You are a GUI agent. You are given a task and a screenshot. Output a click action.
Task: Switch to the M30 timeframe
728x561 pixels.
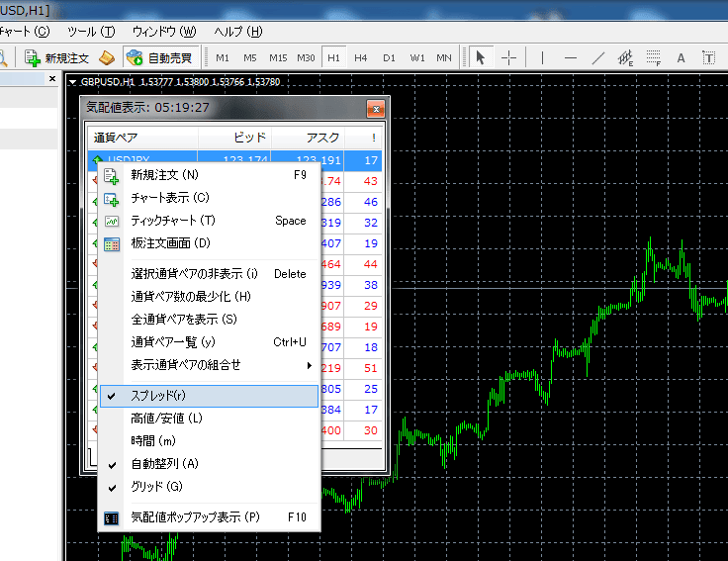point(306,58)
